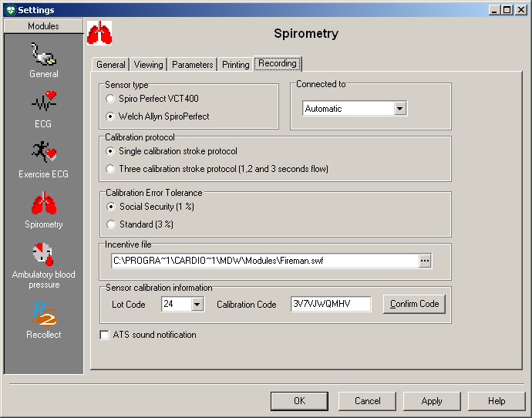Switch to the Parameters tab

(193, 65)
